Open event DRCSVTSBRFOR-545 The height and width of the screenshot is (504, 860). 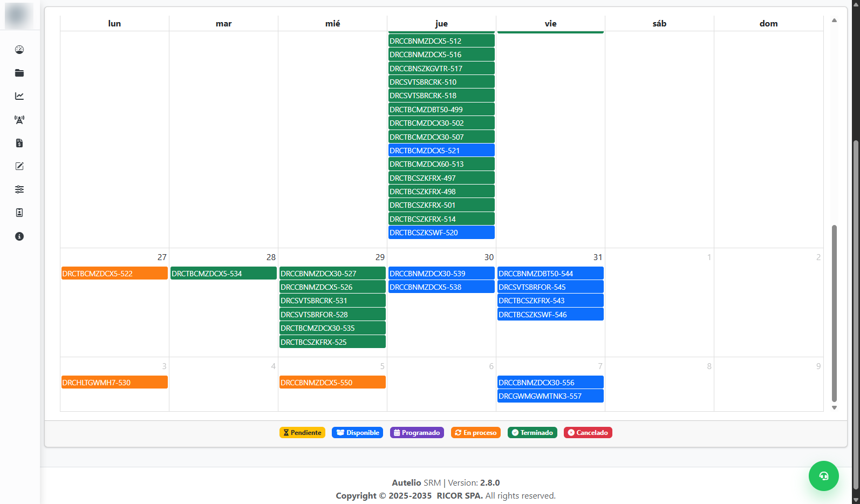(x=550, y=287)
